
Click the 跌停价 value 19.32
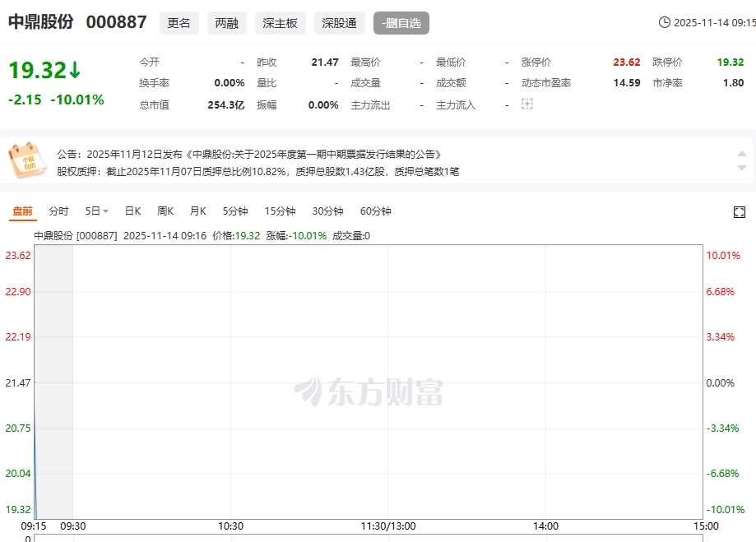[x=730, y=63]
